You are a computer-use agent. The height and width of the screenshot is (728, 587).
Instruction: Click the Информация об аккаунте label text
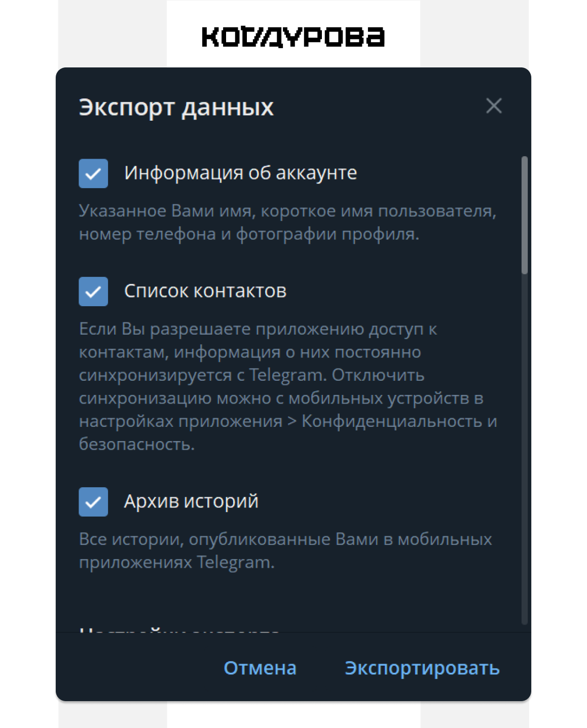pos(241,173)
